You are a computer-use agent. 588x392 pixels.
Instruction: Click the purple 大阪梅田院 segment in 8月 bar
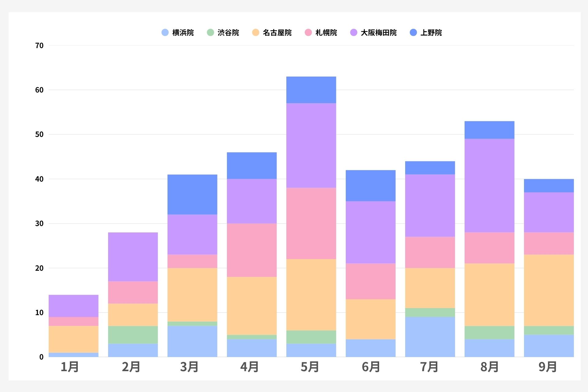point(489,186)
